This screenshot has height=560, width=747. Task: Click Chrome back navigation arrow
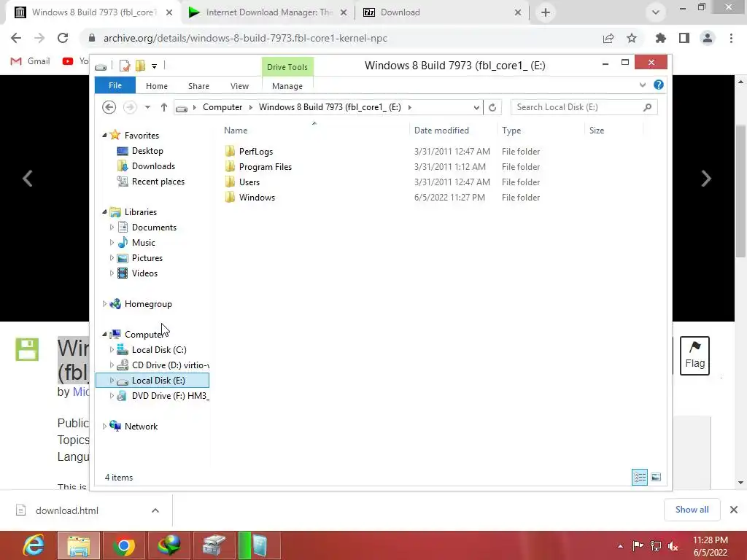16,38
